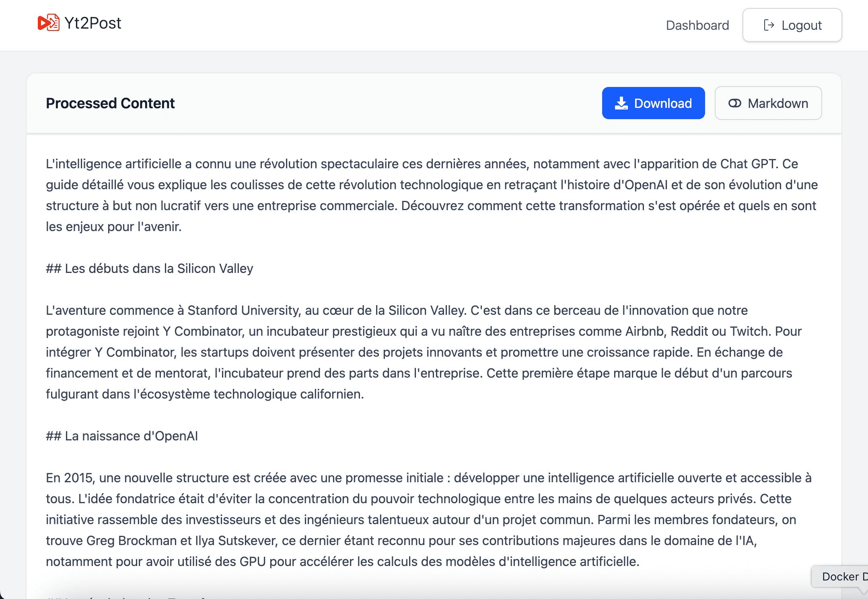Download the processed content

pos(653,103)
